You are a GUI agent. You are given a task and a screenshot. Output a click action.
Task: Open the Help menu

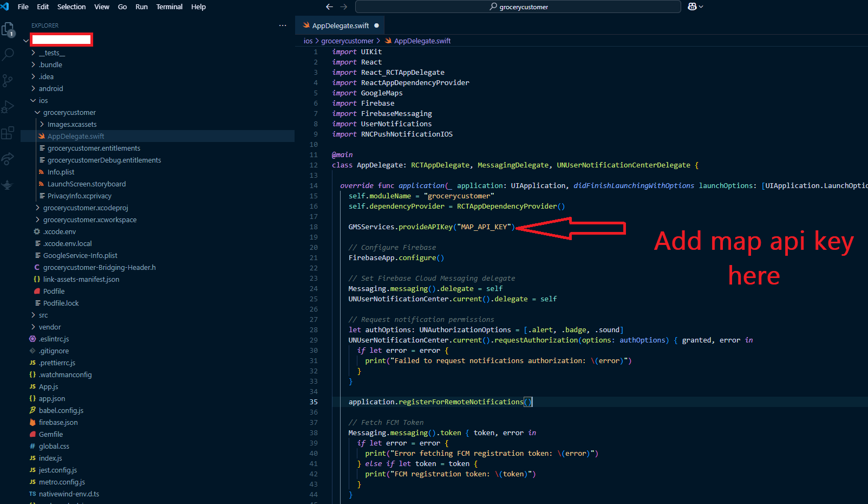coord(199,7)
